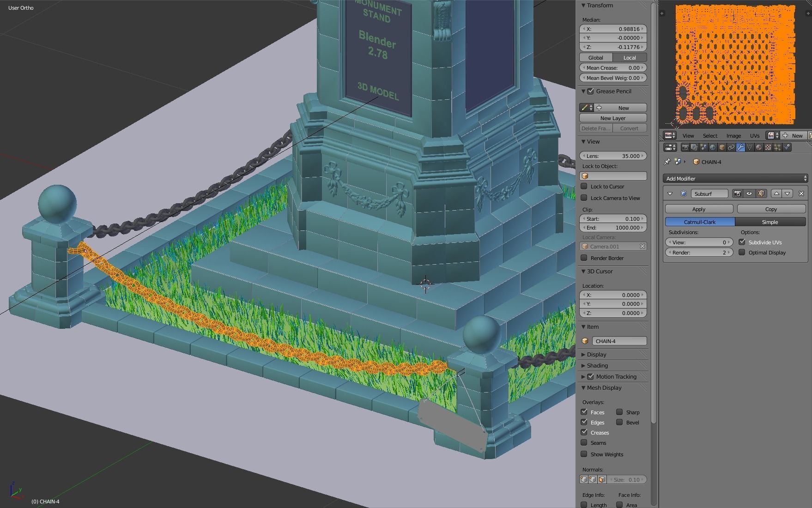Screen dimensions: 812x508
Task: Expand the Display panel
Action: click(x=583, y=354)
